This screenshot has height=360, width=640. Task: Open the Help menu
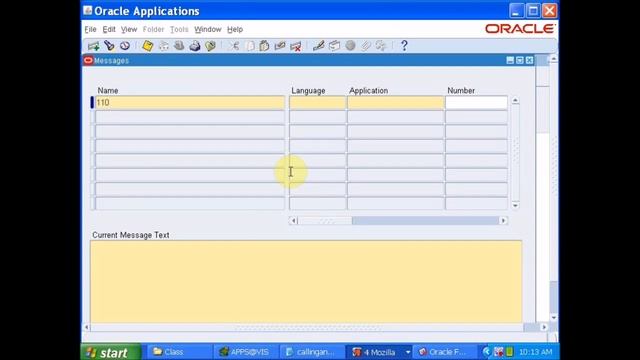coord(235,29)
